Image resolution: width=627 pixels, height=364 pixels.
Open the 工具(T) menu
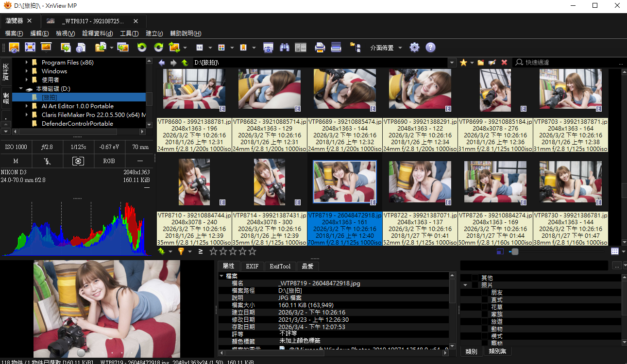(x=129, y=33)
